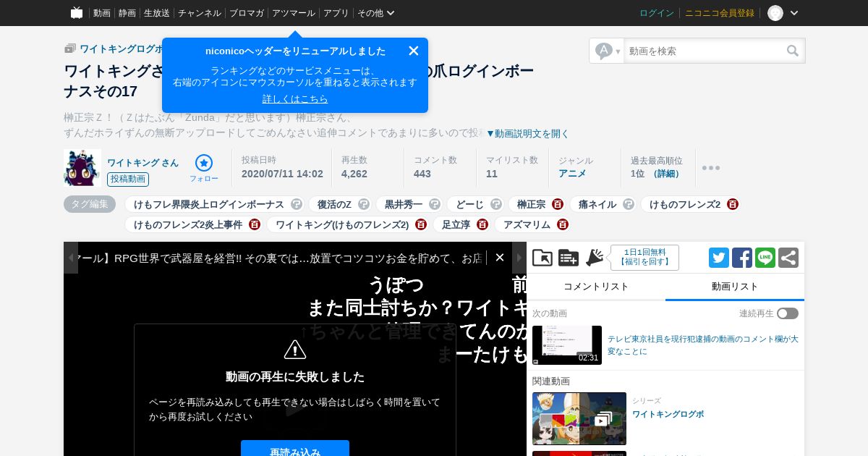Switch to the 動画リスト tab
This screenshot has width=868, height=456.
point(735,287)
